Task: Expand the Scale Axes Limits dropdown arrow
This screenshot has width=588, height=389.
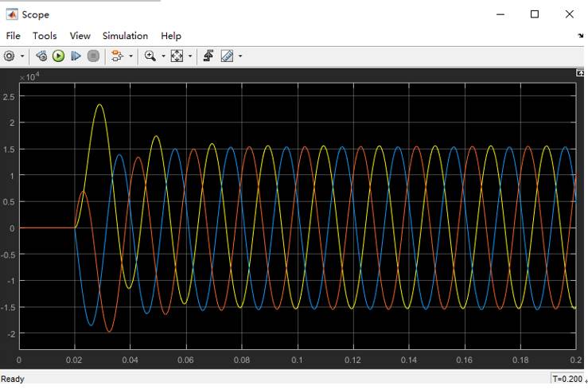Action: 190,56
